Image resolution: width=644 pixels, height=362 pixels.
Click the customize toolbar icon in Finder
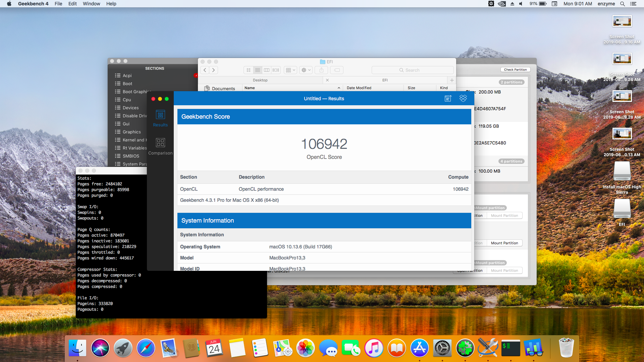305,70
